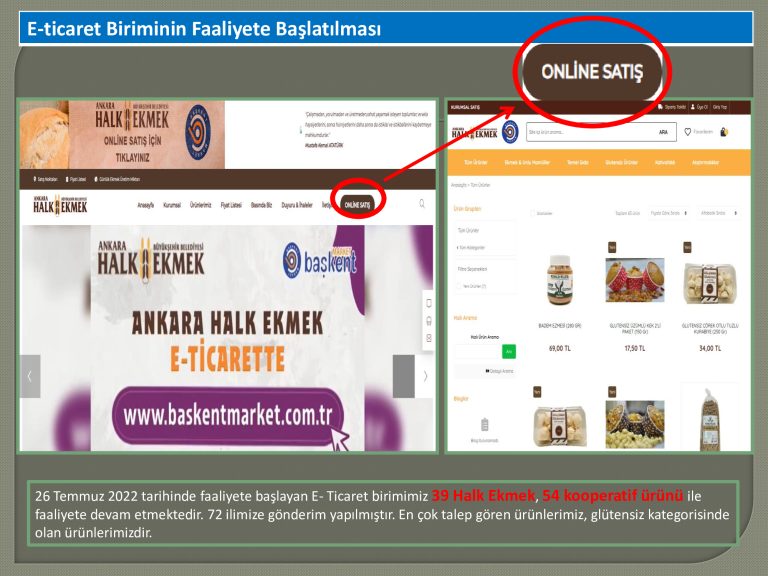Click the Online Satış İçin Tıklayınız banner

122,135
